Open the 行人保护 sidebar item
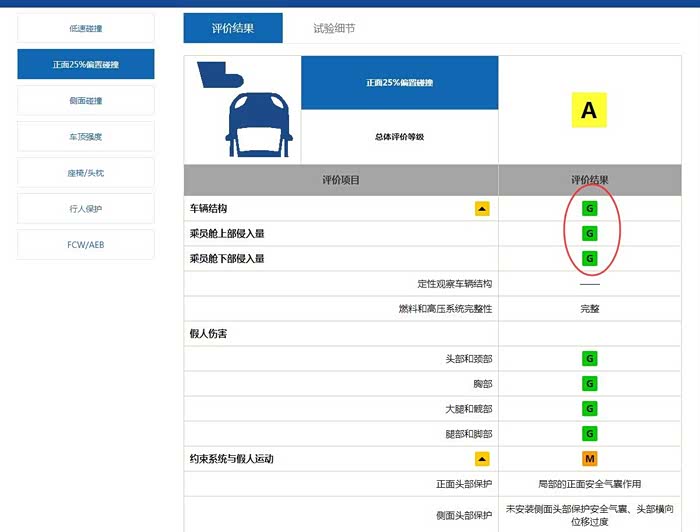700x532 pixels. point(86,208)
